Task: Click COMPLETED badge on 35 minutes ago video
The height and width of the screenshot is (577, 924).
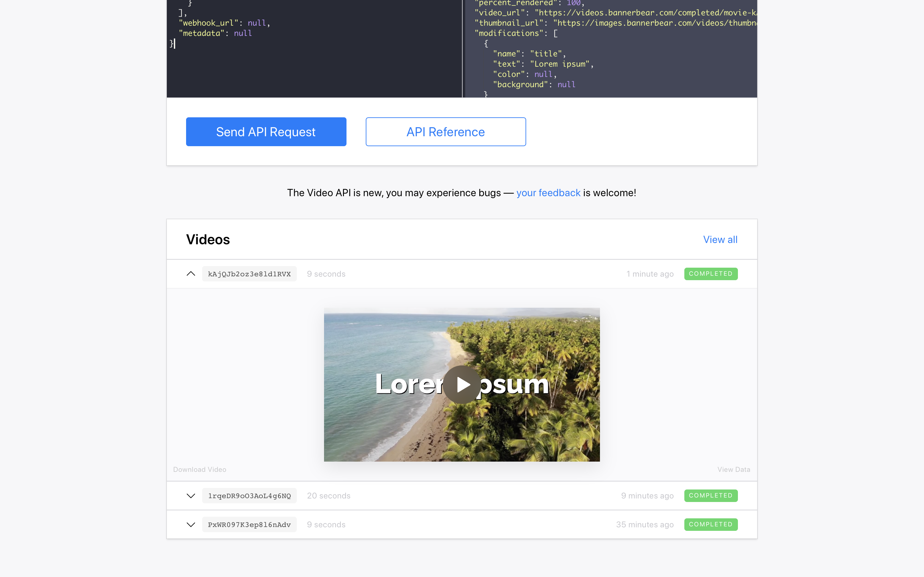Action: pyautogui.click(x=710, y=524)
